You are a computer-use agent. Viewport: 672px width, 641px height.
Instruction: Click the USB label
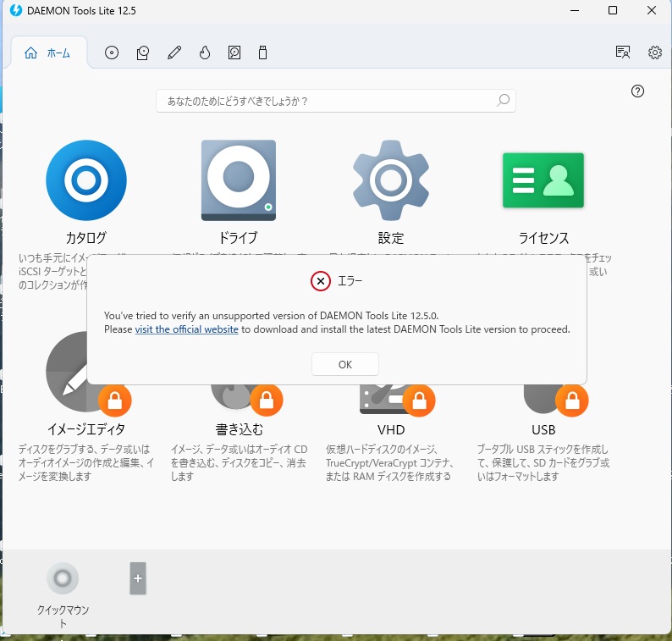pos(543,429)
